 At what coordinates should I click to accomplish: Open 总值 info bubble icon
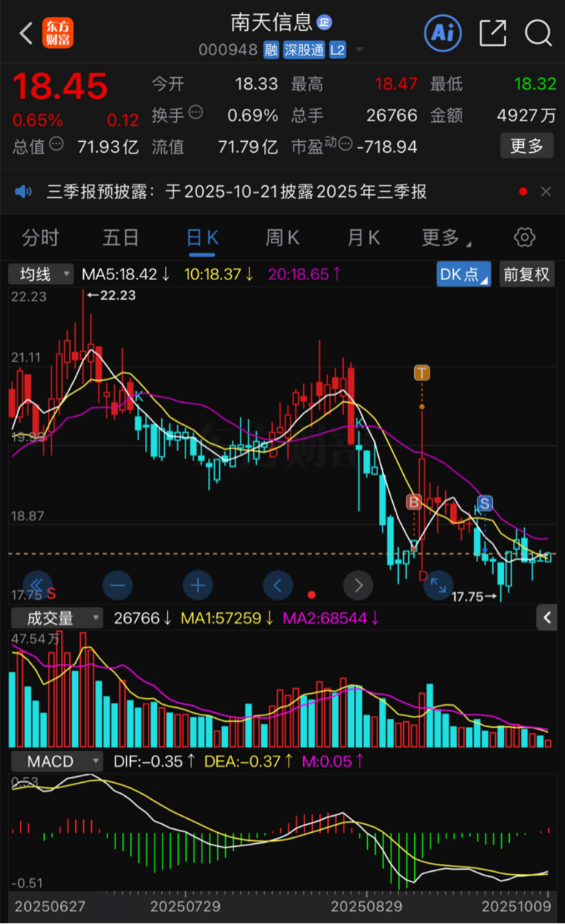pyautogui.click(x=57, y=143)
